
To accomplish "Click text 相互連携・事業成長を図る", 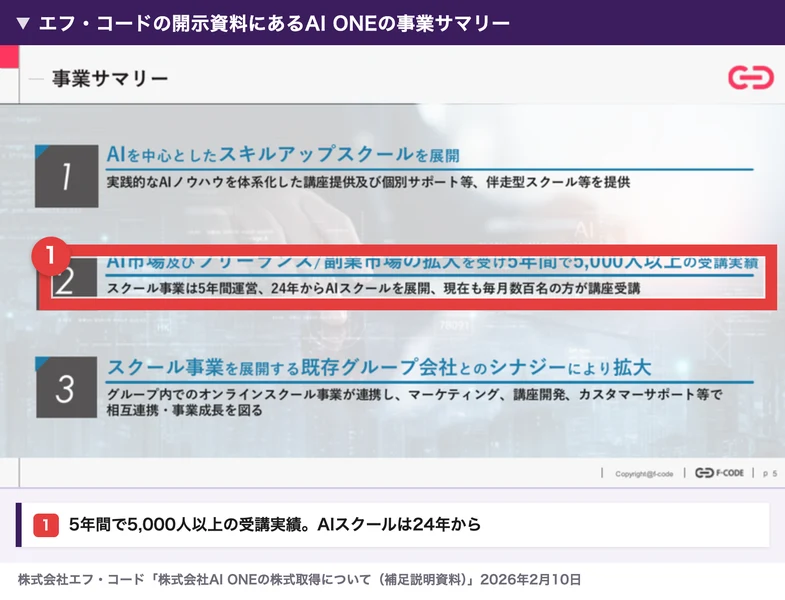I will [184, 410].
